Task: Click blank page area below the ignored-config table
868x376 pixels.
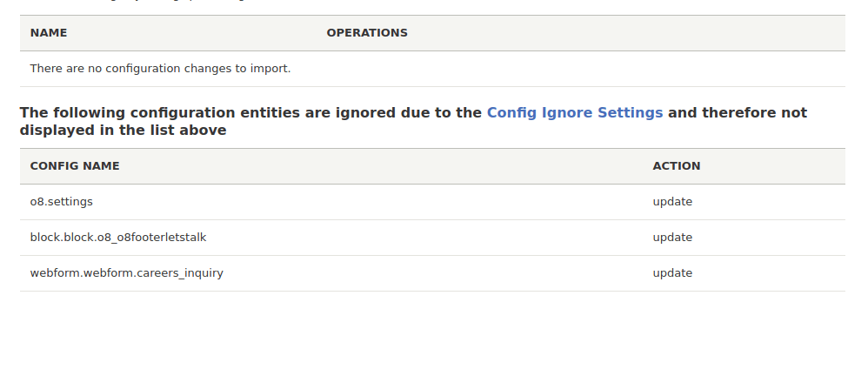Action: point(432,332)
